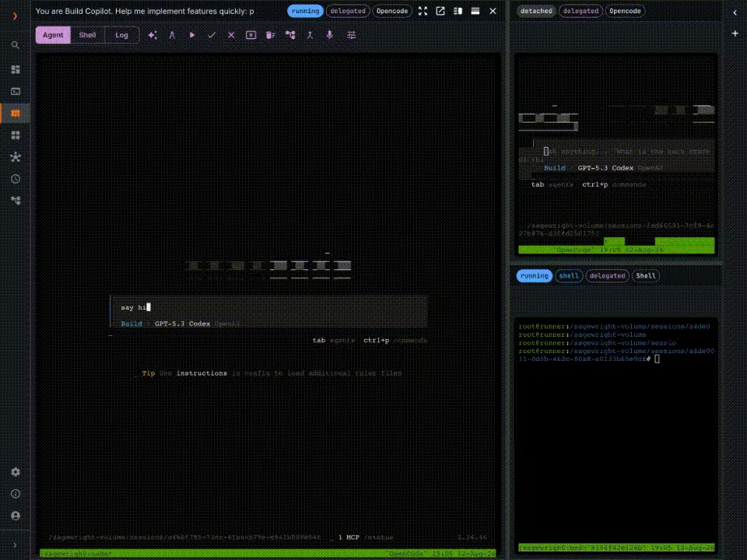Click the checkmark approve icon
The image size is (747, 560).
click(x=212, y=35)
